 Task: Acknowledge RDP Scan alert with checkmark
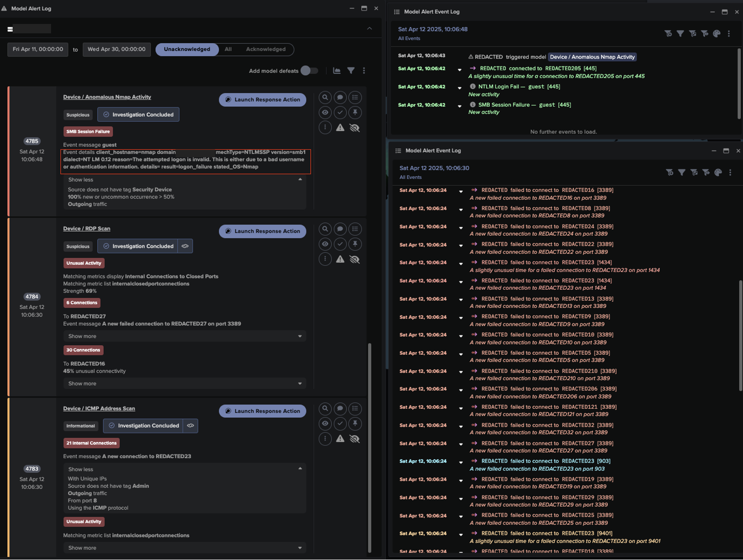[340, 244]
